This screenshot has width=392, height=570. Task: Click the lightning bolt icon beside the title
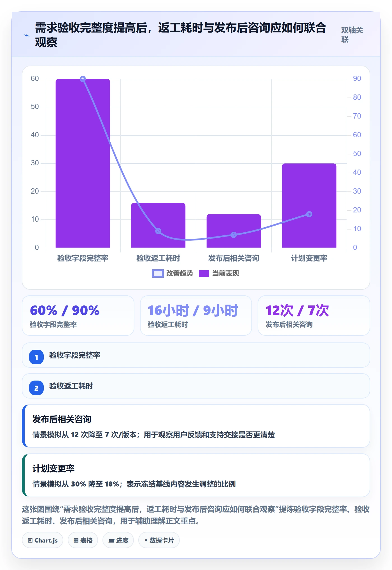click(27, 35)
